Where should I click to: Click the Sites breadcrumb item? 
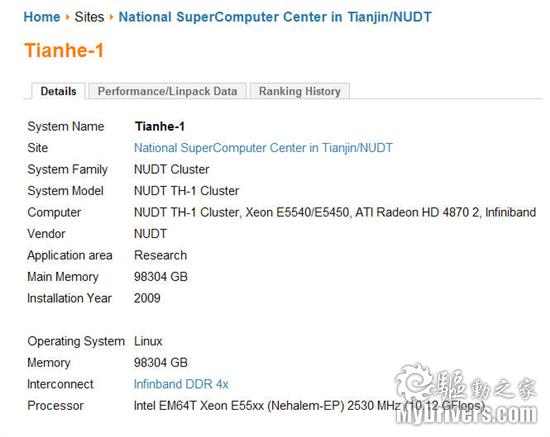89,17
